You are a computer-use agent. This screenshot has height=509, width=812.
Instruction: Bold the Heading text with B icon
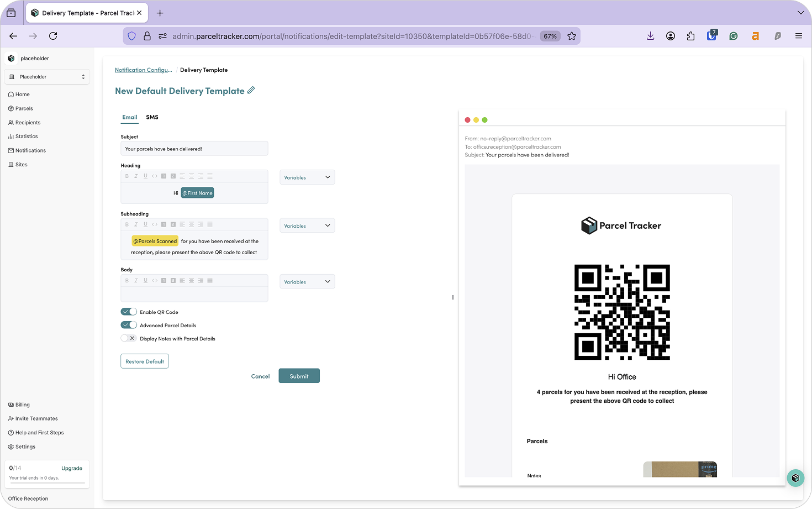[x=126, y=176]
